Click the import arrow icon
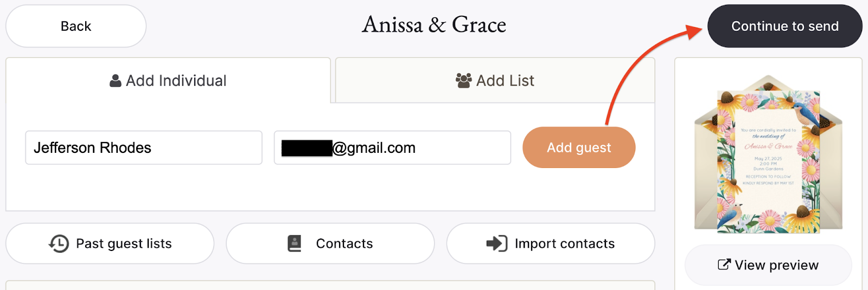The width and height of the screenshot is (868, 290). coord(496,243)
